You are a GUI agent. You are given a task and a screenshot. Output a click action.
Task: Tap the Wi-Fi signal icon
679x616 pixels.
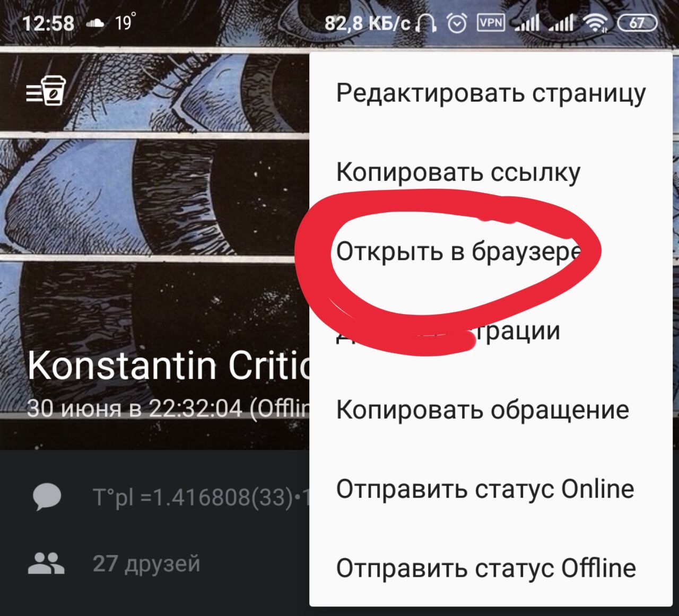coord(595,23)
